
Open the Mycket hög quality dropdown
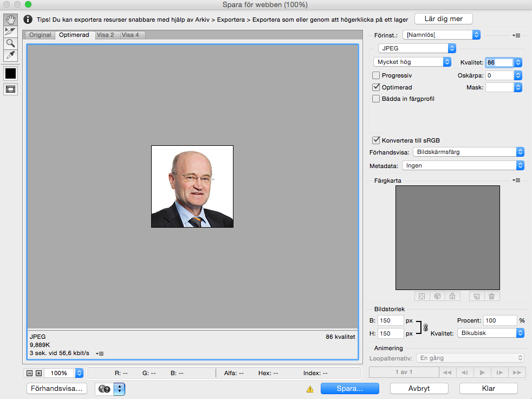tap(412, 62)
